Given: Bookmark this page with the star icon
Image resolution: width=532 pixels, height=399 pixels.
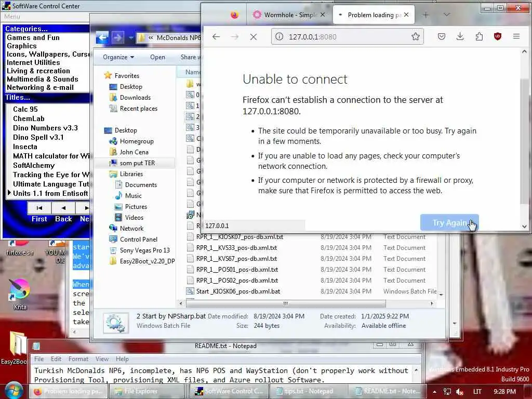Looking at the screenshot, I should point(415,37).
